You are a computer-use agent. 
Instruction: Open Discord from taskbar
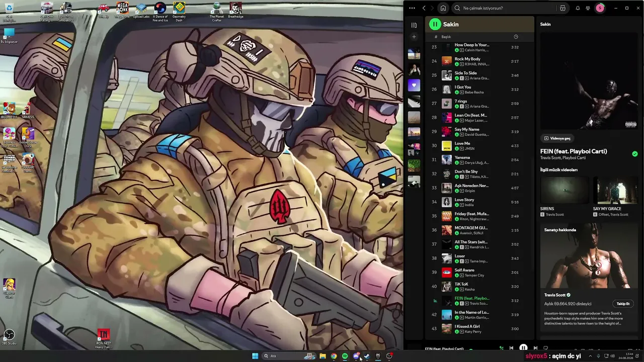point(356,356)
